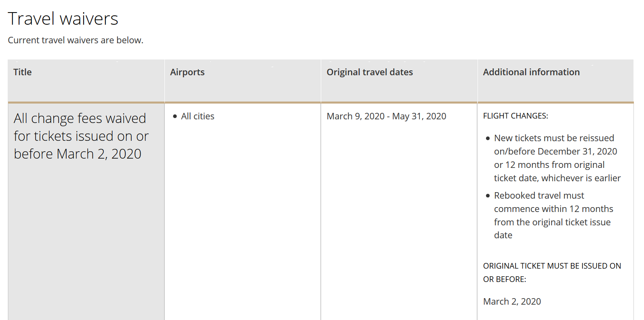Click the "Travel waivers" page heading

point(63,19)
